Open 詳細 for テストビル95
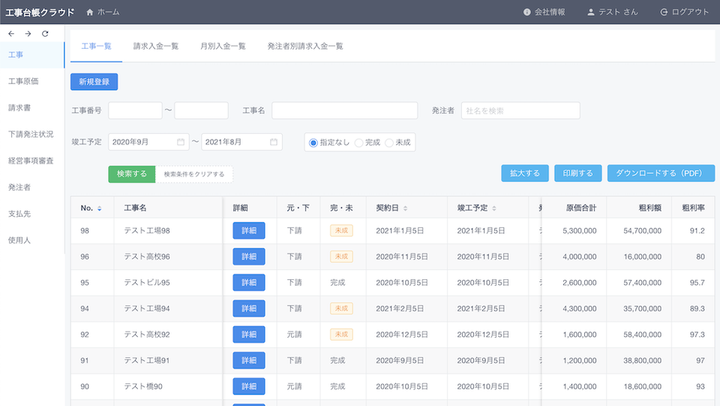Screen dimensions: 720x406 click(249, 282)
